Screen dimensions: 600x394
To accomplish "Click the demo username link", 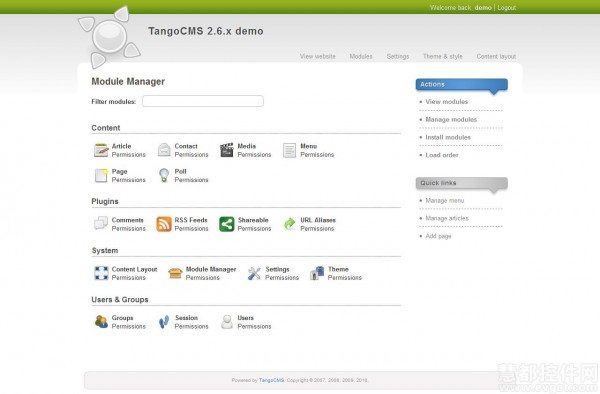I will 483,8.
